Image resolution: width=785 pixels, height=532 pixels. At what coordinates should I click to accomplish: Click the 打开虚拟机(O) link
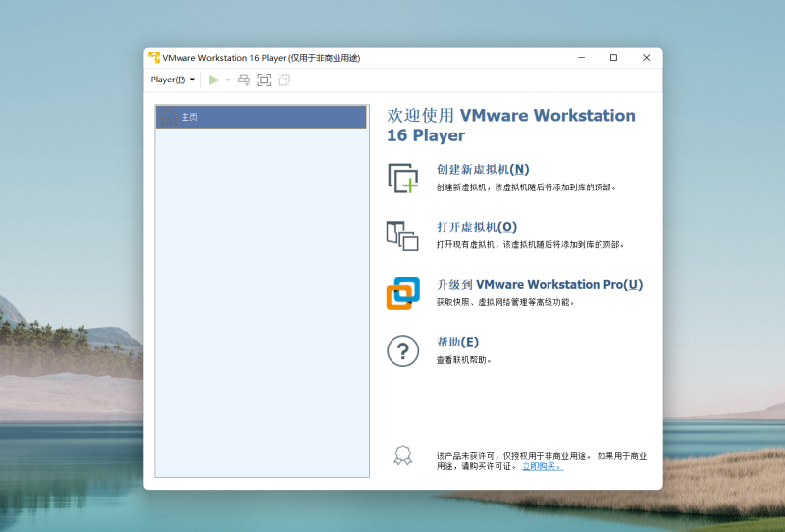477,227
